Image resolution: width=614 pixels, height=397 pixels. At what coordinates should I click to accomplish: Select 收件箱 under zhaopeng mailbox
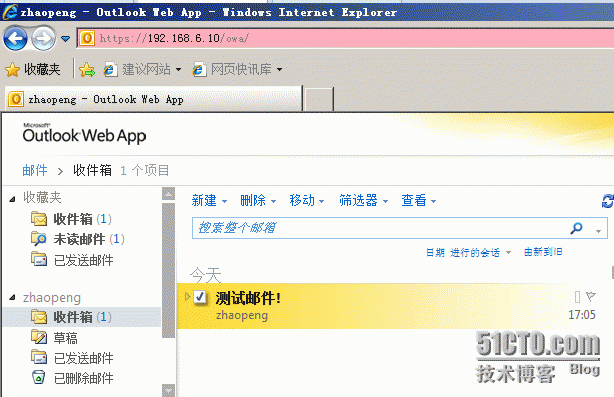tap(82, 317)
